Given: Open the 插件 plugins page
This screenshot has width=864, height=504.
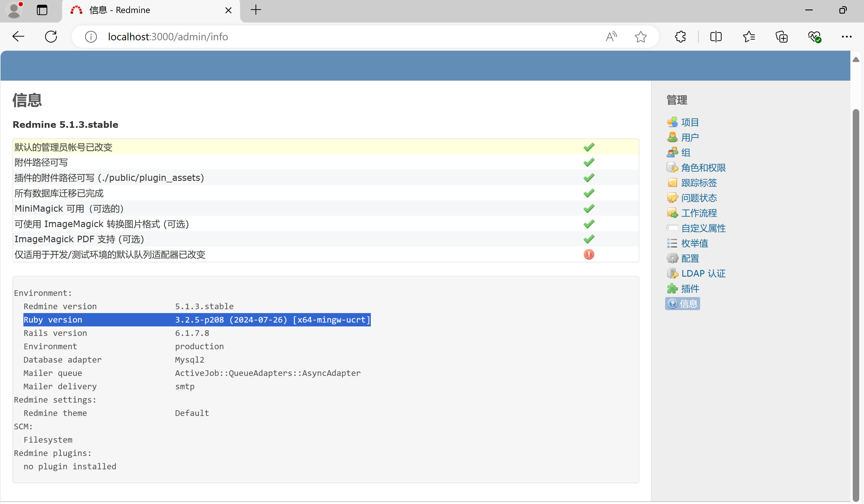Looking at the screenshot, I should click(x=690, y=288).
